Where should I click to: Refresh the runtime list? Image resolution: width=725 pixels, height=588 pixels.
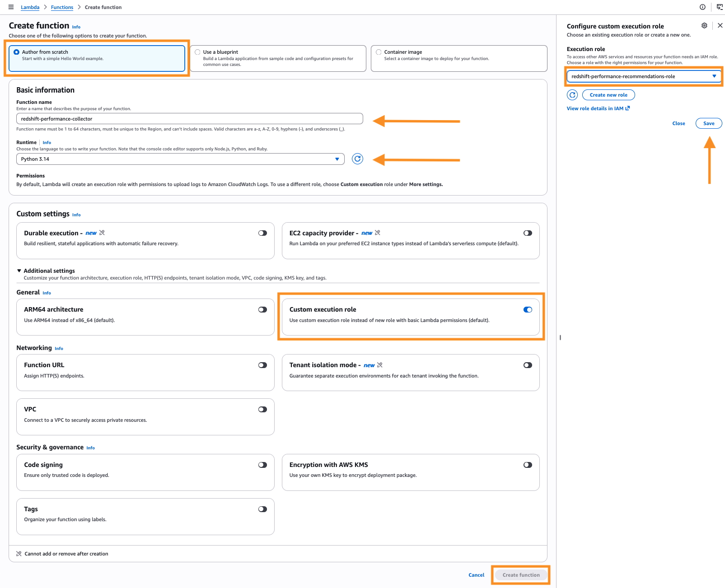pos(357,159)
